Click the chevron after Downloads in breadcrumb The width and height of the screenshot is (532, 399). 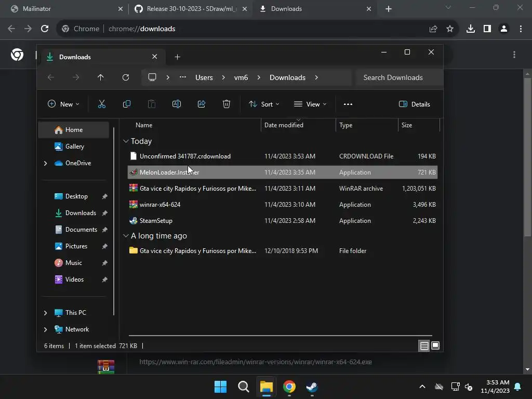(316, 77)
